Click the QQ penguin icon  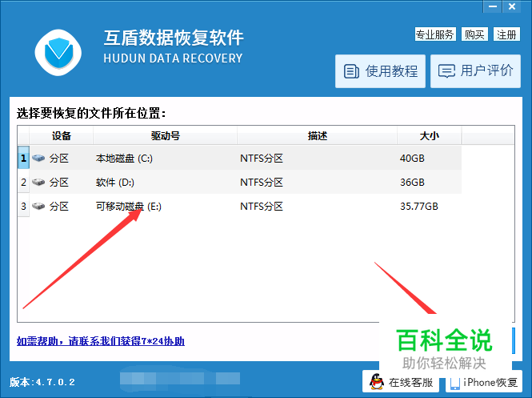point(377,382)
